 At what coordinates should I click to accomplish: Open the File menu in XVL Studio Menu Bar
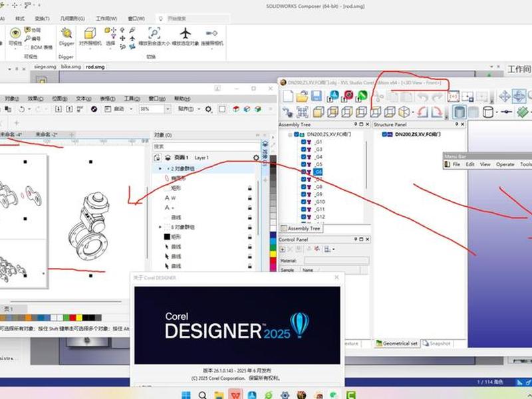point(456,164)
